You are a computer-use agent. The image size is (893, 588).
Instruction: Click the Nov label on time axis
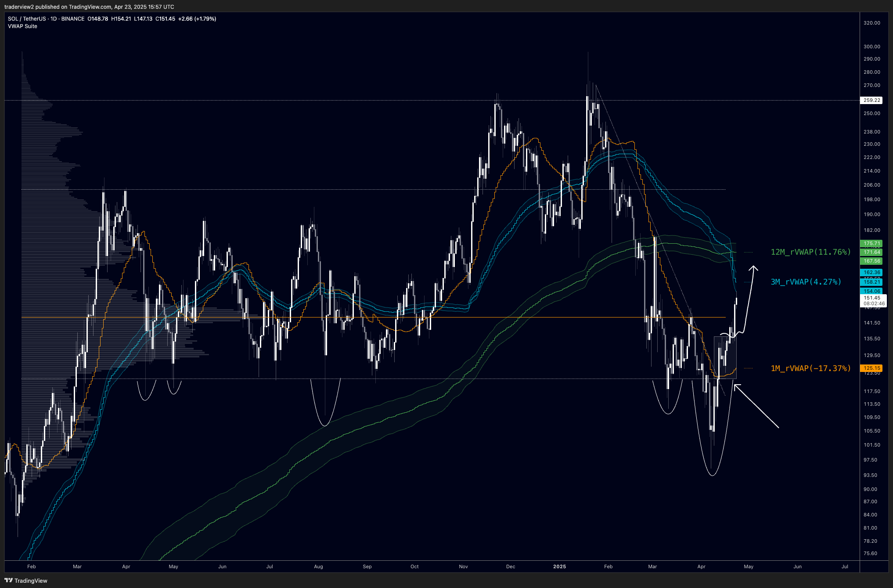(x=463, y=566)
